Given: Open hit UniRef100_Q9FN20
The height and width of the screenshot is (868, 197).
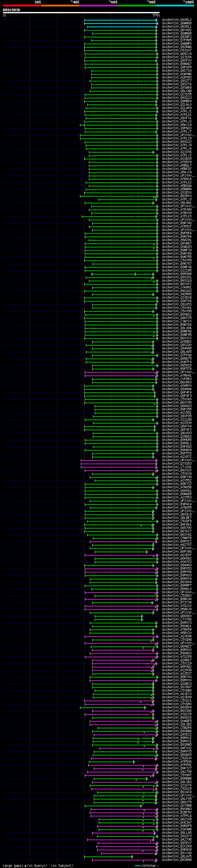Looking at the screenshot, I should pyautogui.click(x=176, y=128).
